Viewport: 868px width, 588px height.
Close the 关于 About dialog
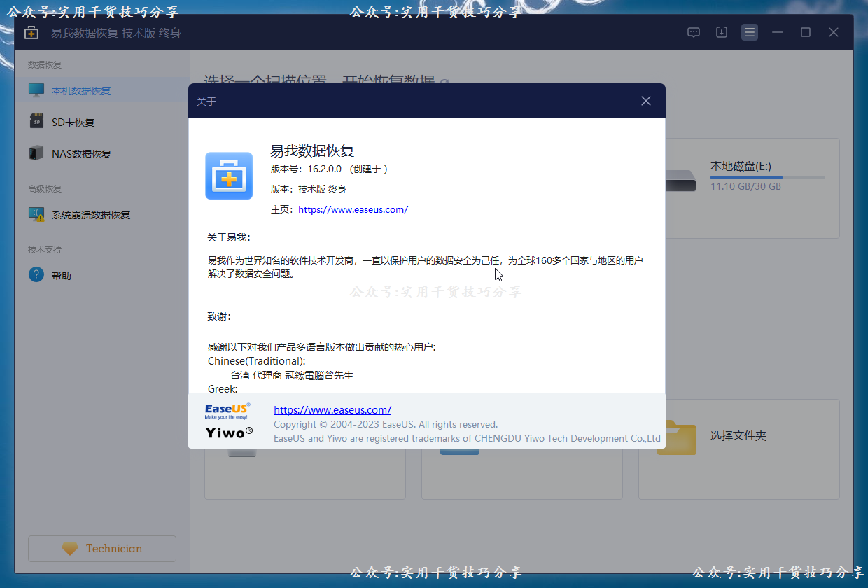pyautogui.click(x=645, y=100)
